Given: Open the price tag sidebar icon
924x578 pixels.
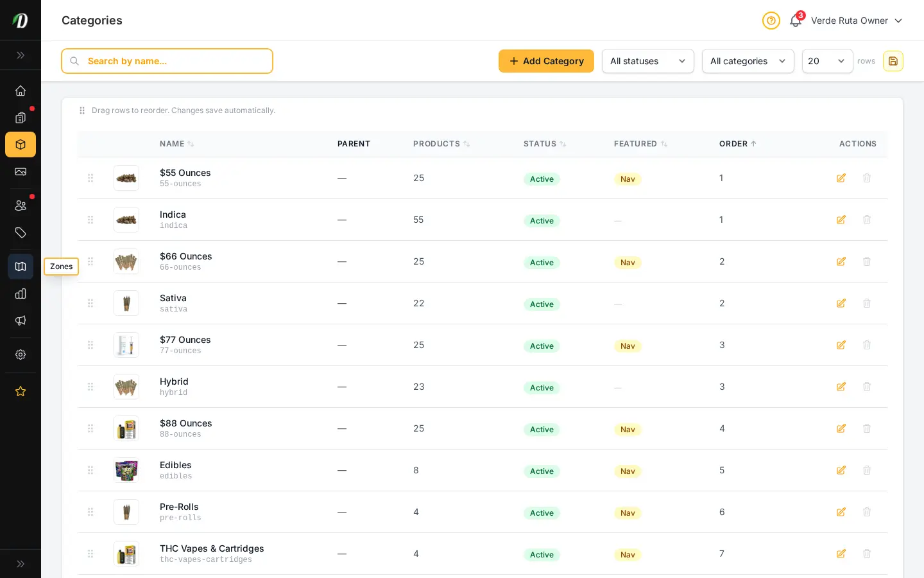Looking at the screenshot, I should pos(21,232).
